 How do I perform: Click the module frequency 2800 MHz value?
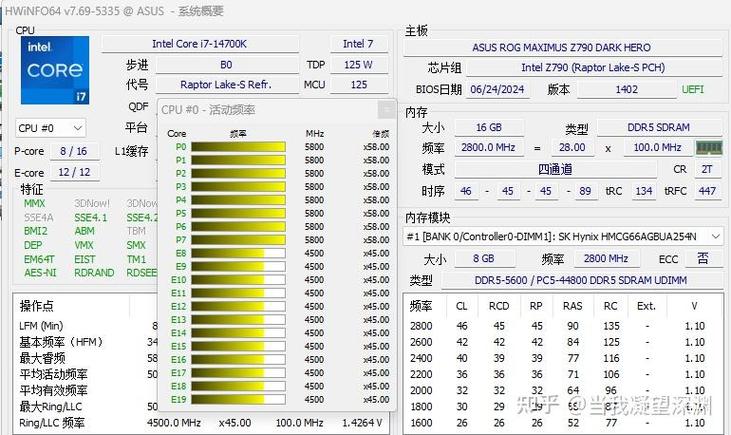[x=606, y=258]
